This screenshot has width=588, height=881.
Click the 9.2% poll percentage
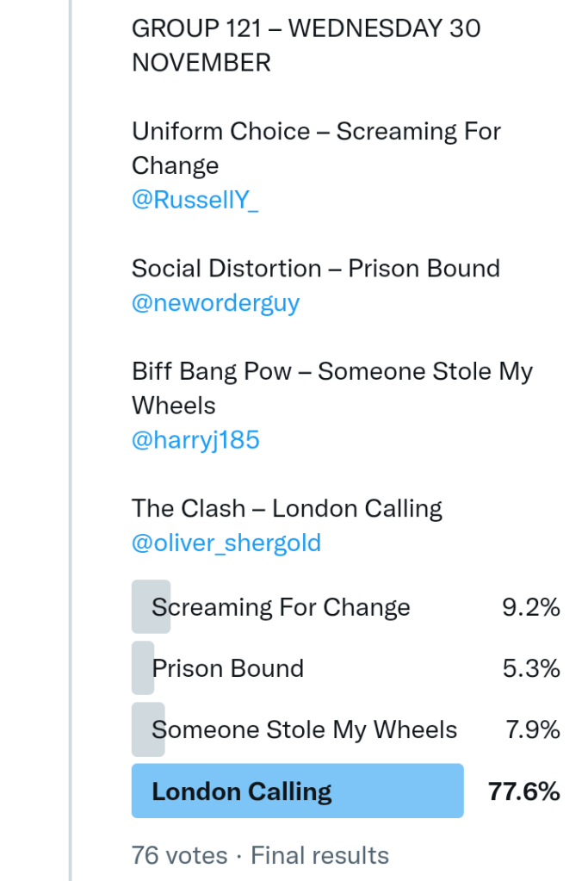point(531,607)
